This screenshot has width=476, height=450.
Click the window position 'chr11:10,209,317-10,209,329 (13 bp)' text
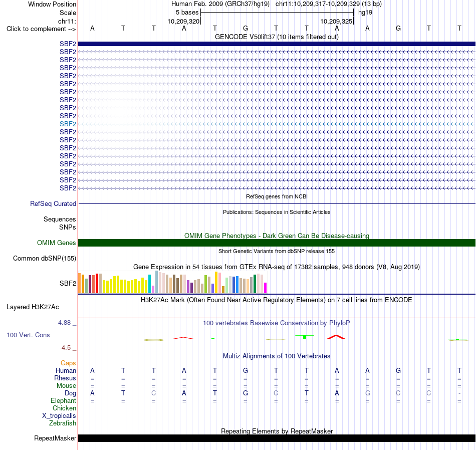click(329, 4)
